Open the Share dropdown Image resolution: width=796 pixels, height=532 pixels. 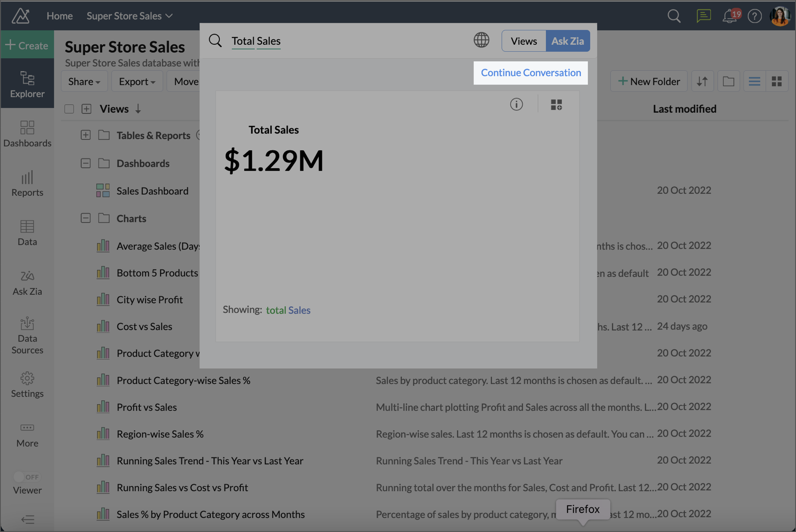tap(84, 82)
